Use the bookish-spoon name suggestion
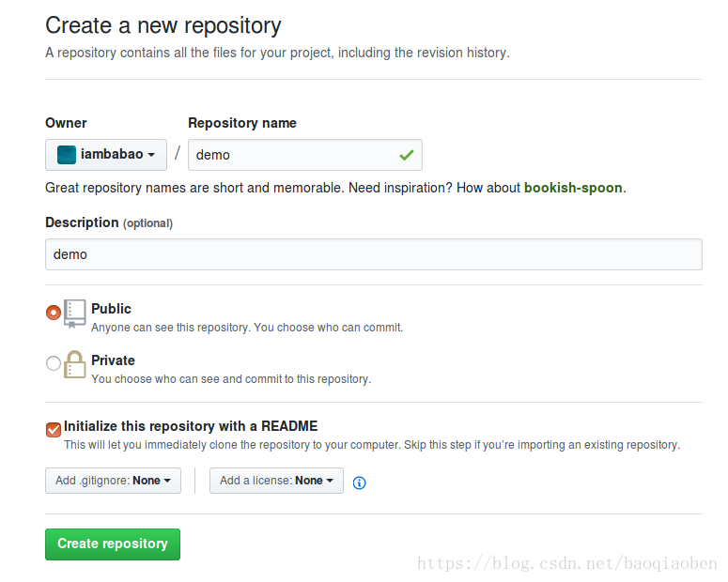Viewport: 728px width, 582px height. coord(573,188)
